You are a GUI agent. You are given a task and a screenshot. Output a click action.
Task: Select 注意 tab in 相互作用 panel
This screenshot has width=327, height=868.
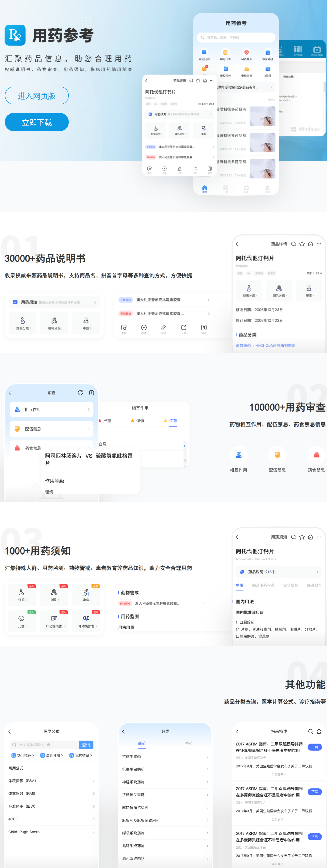click(170, 421)
